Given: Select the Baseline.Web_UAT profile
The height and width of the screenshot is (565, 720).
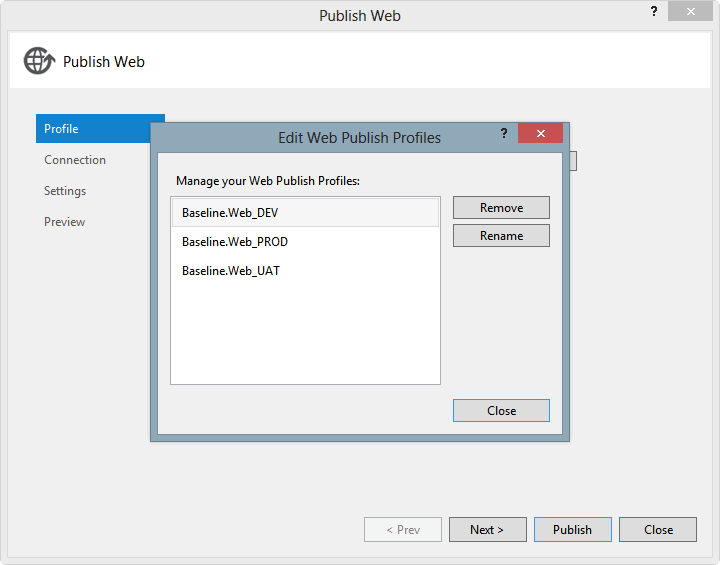Looking at the screenshot, I should coord(305,271).
